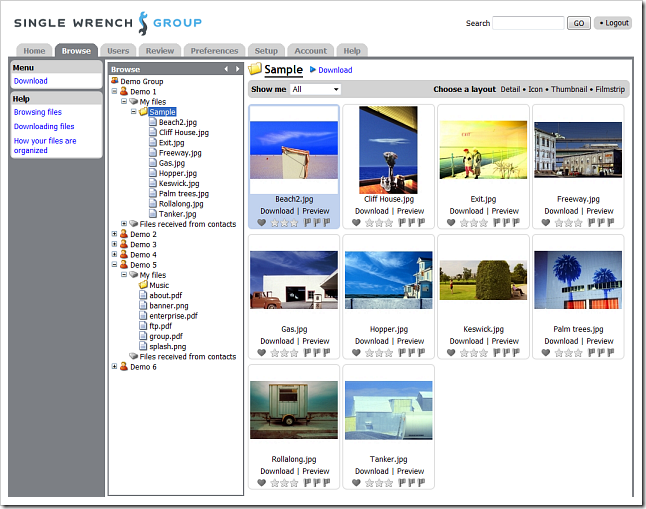The width and height of the screenshot is (646, 509).
Task: Collapse the Demo 5 tree node
Action: tap(115, 265)
